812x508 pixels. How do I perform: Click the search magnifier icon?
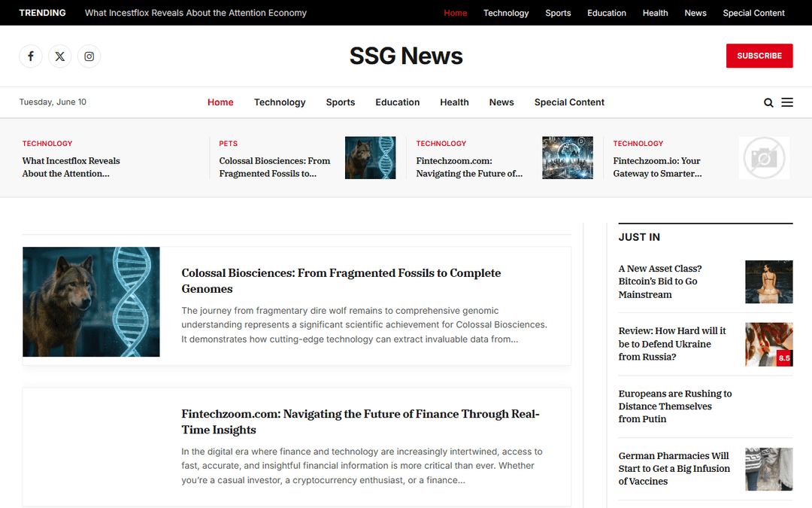(x=768, y=102)
